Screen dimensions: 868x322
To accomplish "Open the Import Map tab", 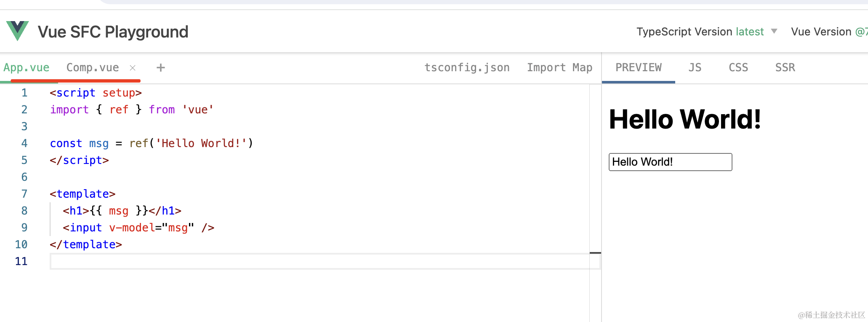I will 559,67.
